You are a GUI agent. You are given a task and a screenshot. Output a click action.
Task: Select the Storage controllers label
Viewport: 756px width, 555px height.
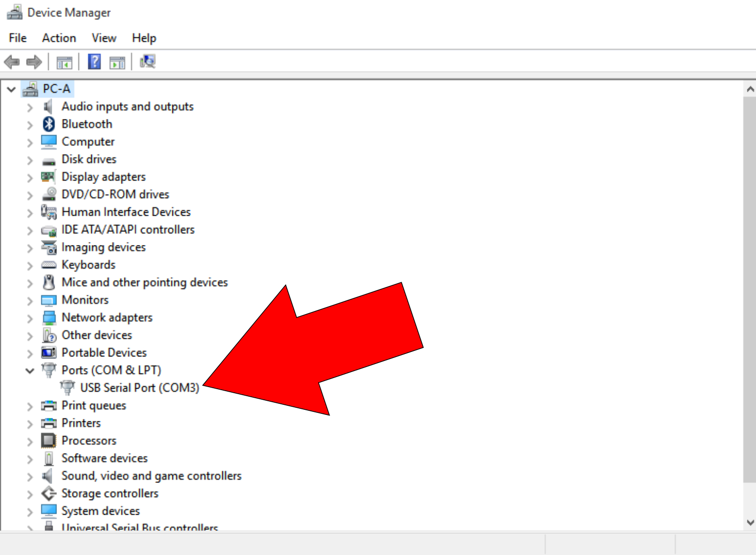[110, 494]
